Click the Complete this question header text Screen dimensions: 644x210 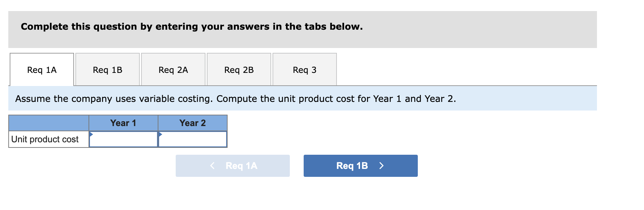[192, 26]
